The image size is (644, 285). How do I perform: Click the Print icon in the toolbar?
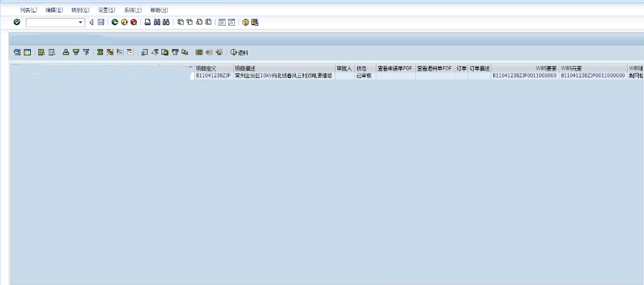148,22
